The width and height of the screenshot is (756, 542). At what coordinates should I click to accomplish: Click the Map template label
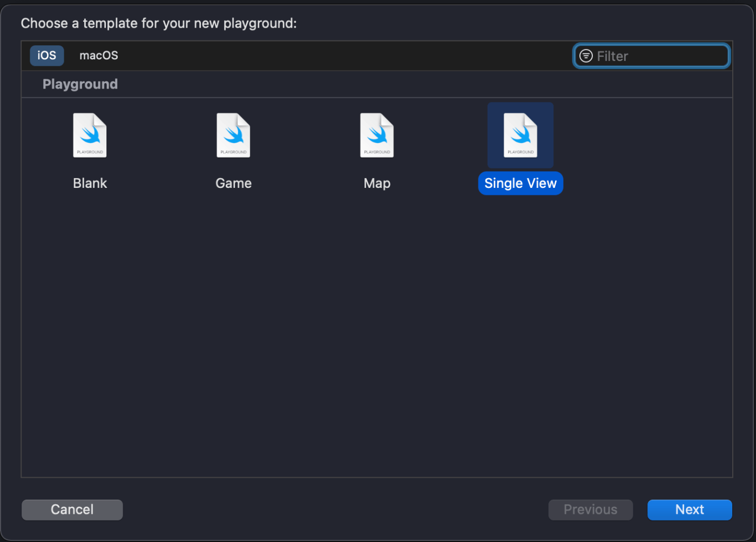[377, 184]
